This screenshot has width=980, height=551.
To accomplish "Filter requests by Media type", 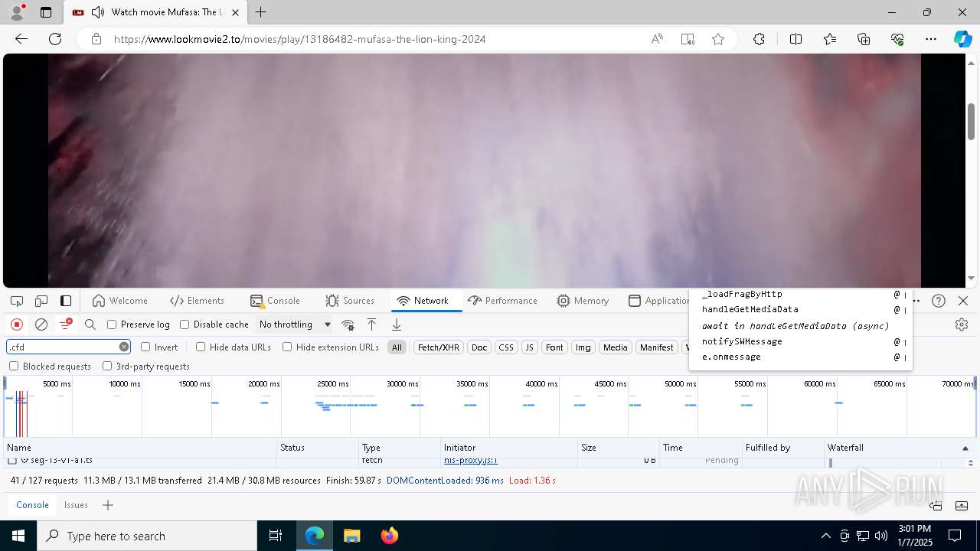I will 615,347.
